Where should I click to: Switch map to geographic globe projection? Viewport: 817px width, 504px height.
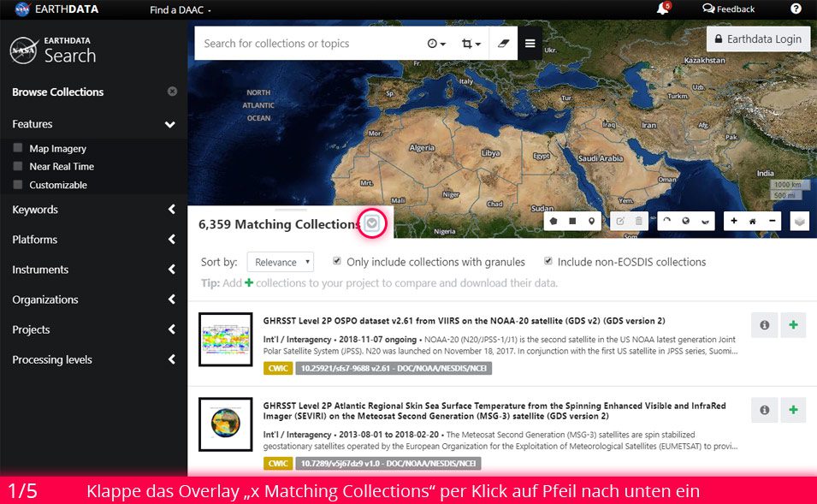click(x=686, y=221)
